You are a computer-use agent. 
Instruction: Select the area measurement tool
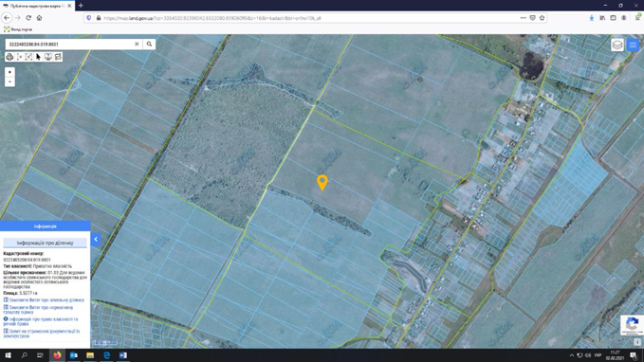pyautogui.click(x=28, y=57)
